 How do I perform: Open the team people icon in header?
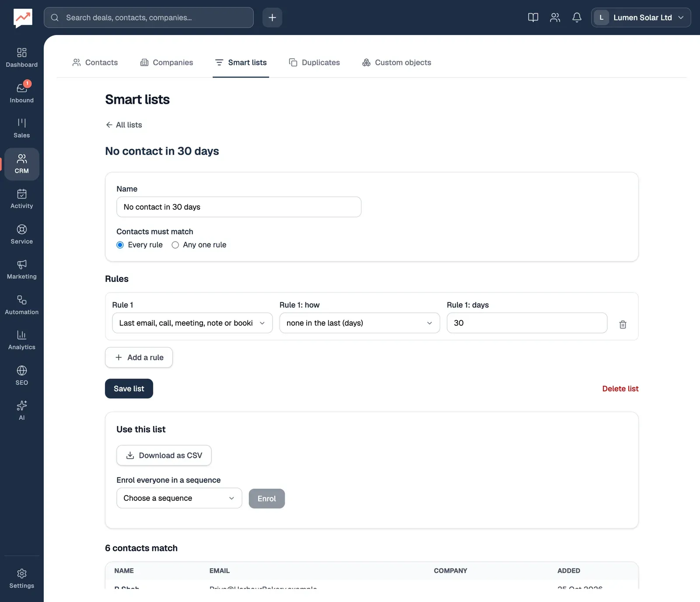pyautogui.click(x=555, y=18)
